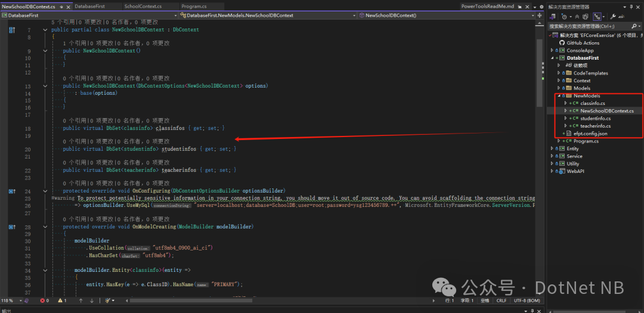Select efpt.config.json in Solution Explorer

click(x=591, y=134)
